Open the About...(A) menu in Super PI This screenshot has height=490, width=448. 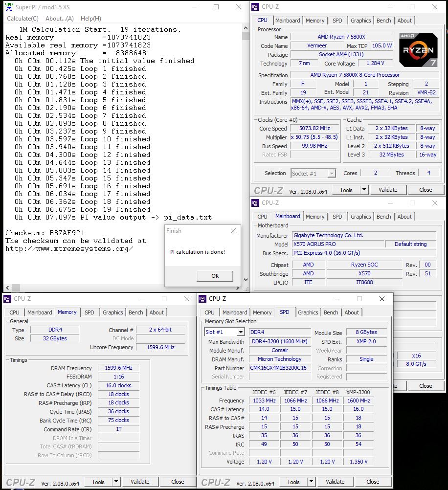(59, 19)
